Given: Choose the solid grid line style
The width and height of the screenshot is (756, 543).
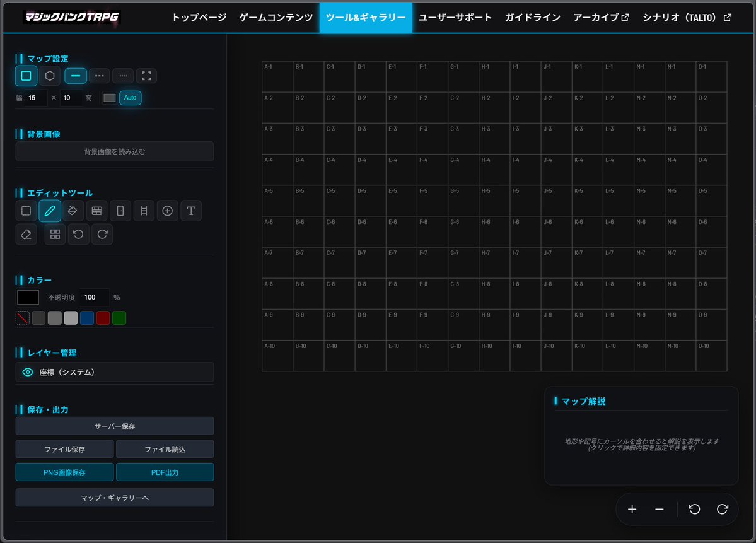Looking at the screenshot, I should click(x=76, y=76).
